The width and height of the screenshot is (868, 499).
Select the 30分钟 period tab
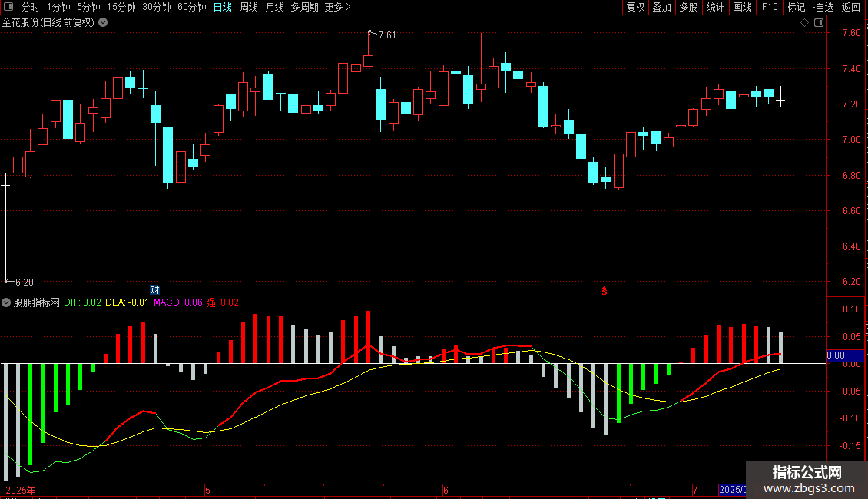(157, 7)
